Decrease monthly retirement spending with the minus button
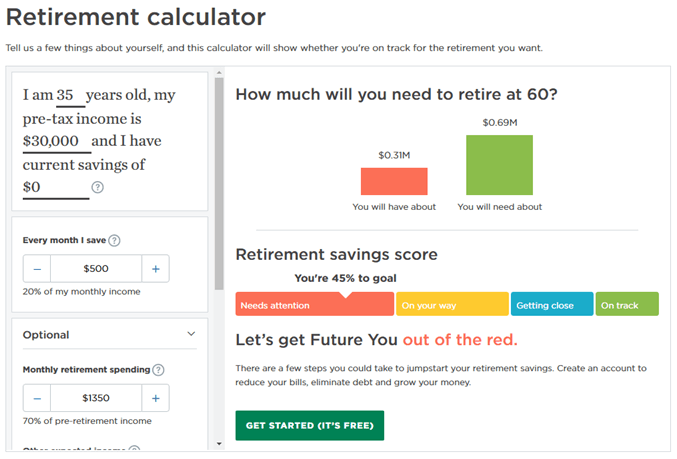The image size is (677, 459). (x=37, y=398)
